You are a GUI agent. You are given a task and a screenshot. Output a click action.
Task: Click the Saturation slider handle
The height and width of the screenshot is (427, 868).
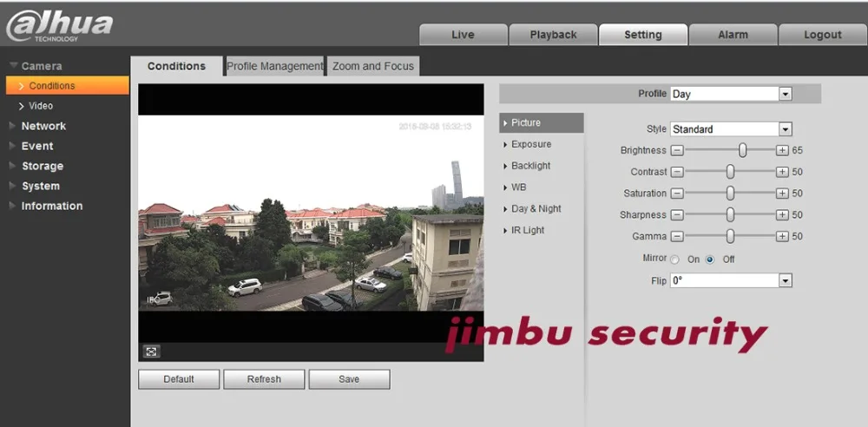point(730,194)
